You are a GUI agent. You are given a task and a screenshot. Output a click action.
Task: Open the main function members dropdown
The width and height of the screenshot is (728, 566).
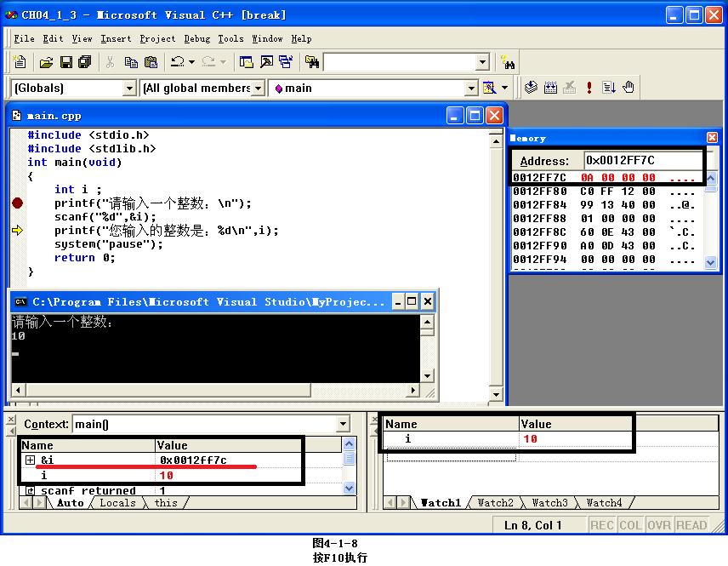[x=471, y=88]
